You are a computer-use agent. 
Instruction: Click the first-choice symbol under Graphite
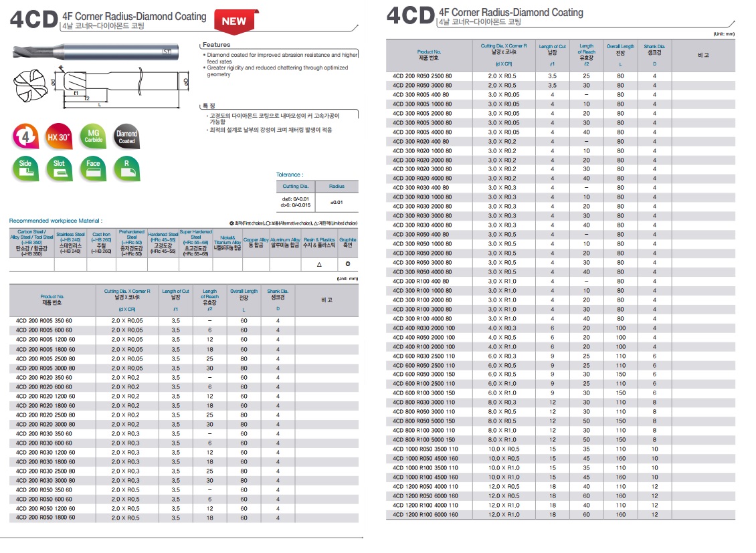[348, 264]
